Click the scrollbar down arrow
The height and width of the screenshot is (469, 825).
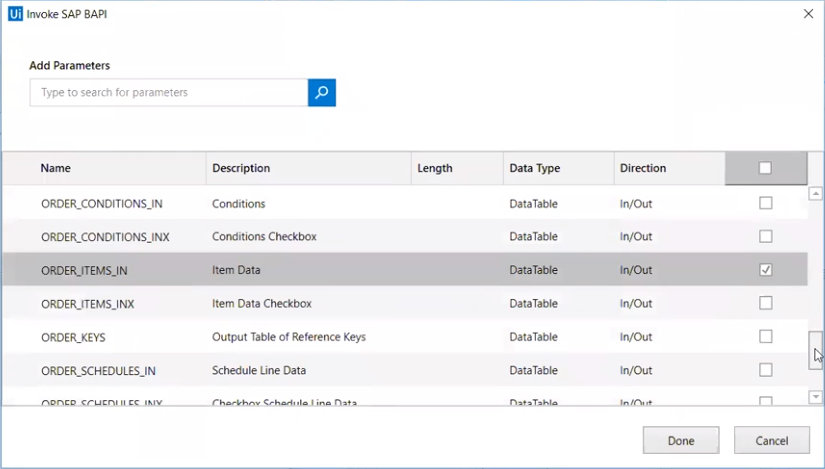[816, 397]
